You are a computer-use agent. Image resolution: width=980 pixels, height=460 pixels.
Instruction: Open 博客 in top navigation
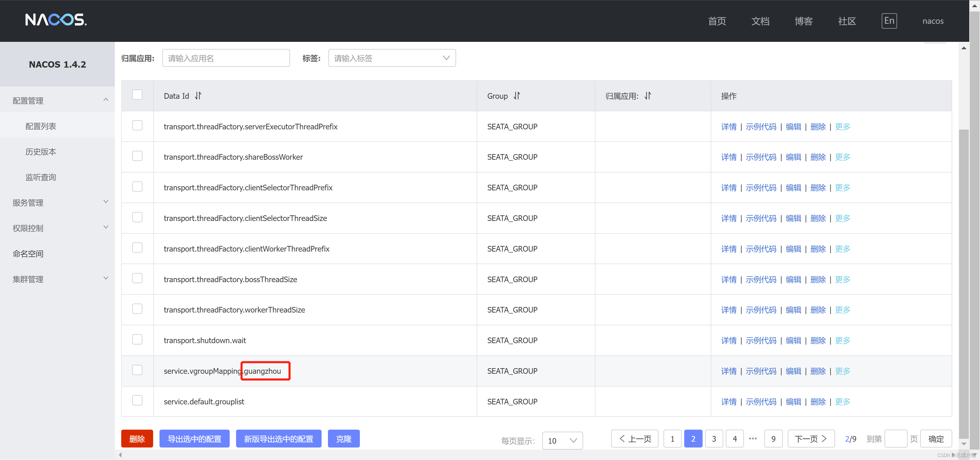coord(803,21)
